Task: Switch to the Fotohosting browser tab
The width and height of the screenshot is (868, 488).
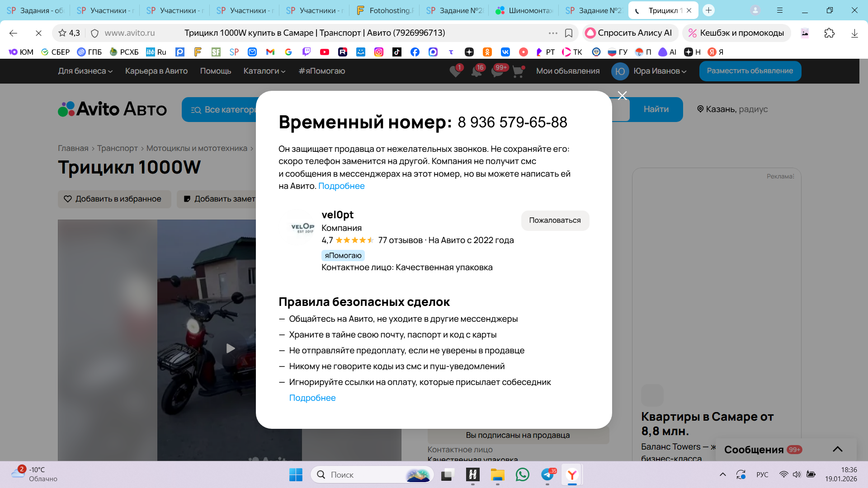Action: 385,10
